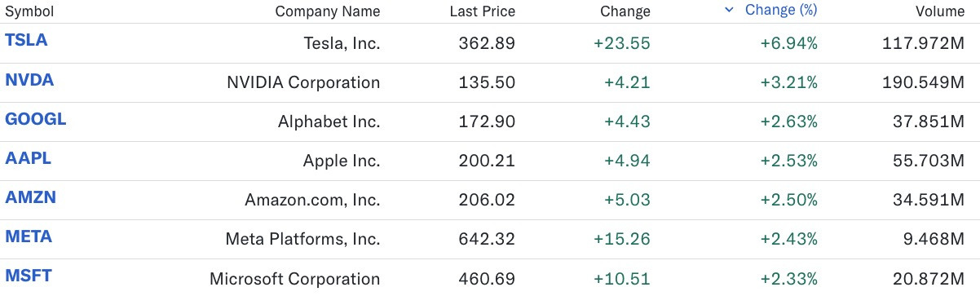Image resolution: width=980 pixels, height=296 pixels.
Task: Open the META ticker link
Action: [x=29, y=236]
